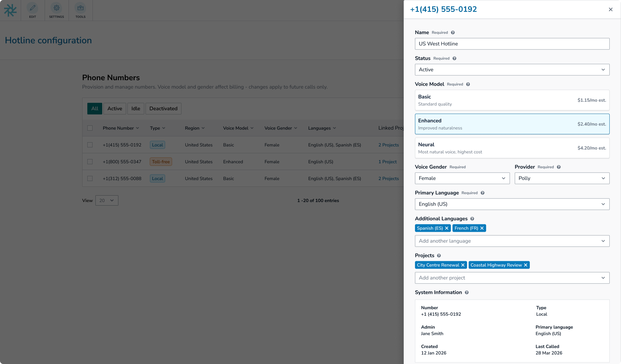
Task: Open the Settings gear icon
Action: [x=57, y=8]
